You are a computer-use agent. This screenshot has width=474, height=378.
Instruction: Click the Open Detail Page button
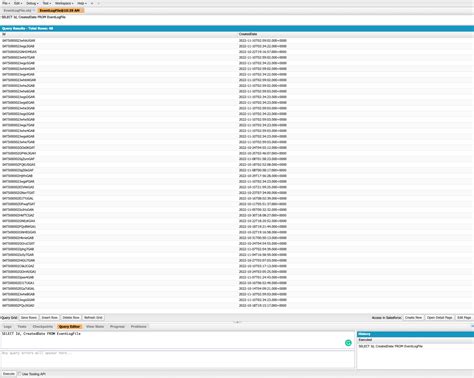[x=439, y=317]
